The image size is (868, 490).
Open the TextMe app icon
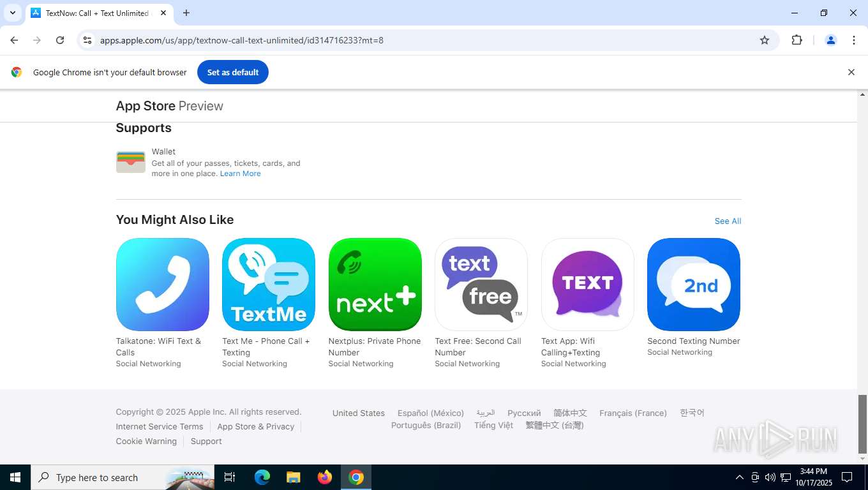(269, 285)
